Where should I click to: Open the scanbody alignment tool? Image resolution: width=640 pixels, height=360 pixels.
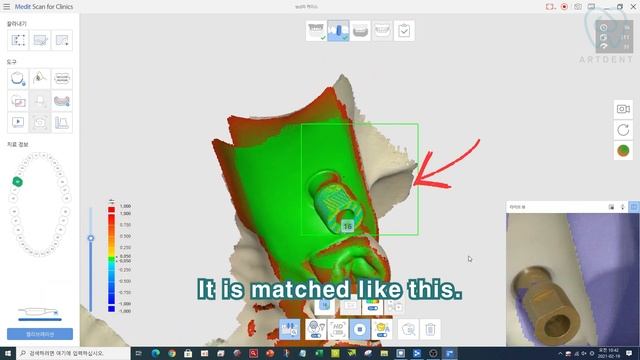point(289,329)
